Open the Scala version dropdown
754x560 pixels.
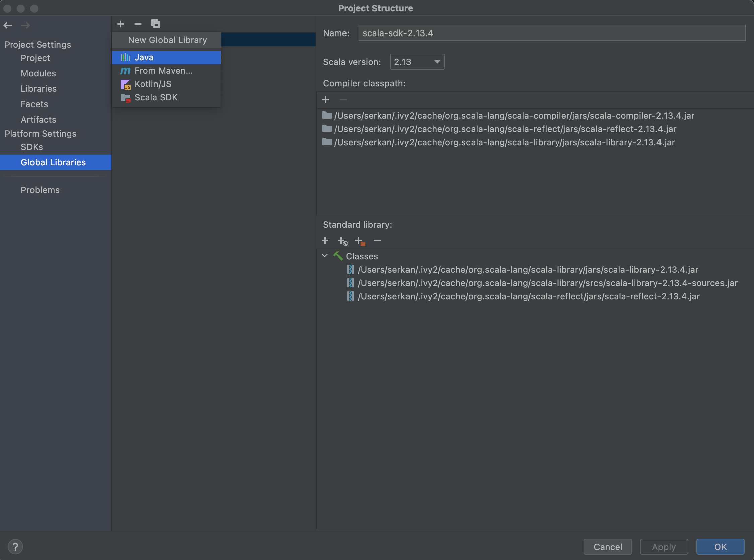coord(417,62)
